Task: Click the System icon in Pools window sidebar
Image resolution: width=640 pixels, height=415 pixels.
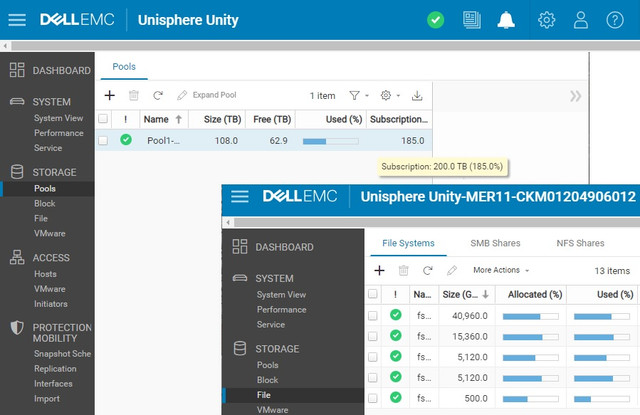Action: [17, 101]
